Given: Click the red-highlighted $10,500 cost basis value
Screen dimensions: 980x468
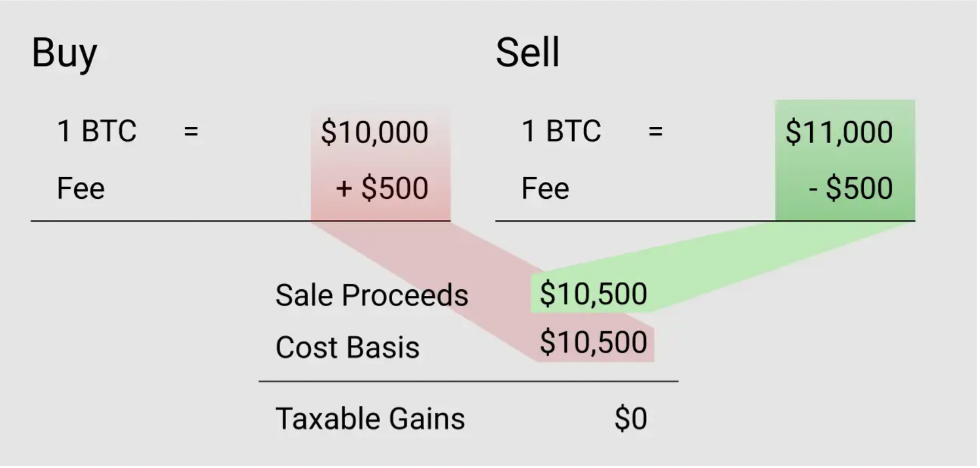Looking at the screenshot, I should point(593,342).
